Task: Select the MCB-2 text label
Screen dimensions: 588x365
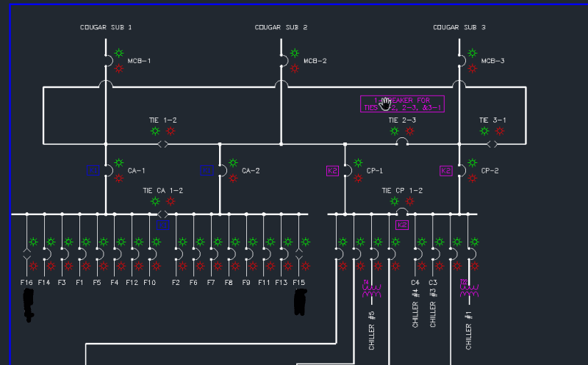Action: (x=315, y=61)
